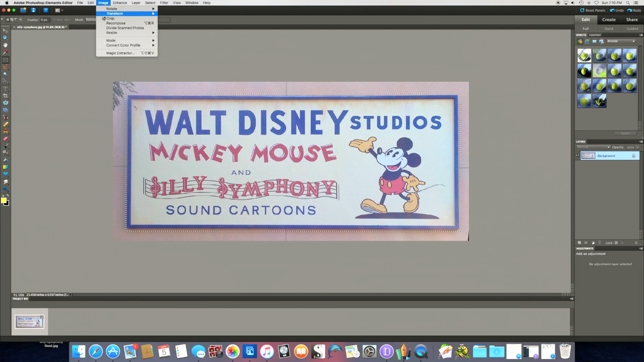Select the Clone Stamp tool
644x362 pixels.
[5, 131]
